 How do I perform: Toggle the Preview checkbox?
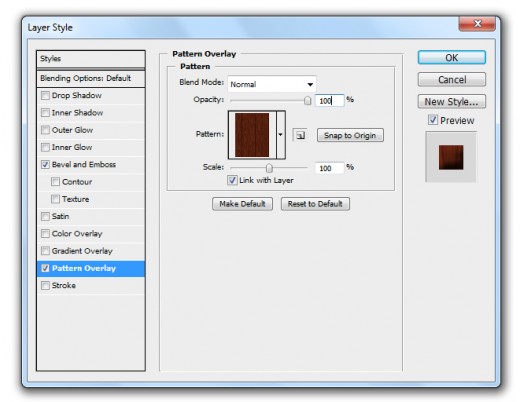tap(433, 120)
